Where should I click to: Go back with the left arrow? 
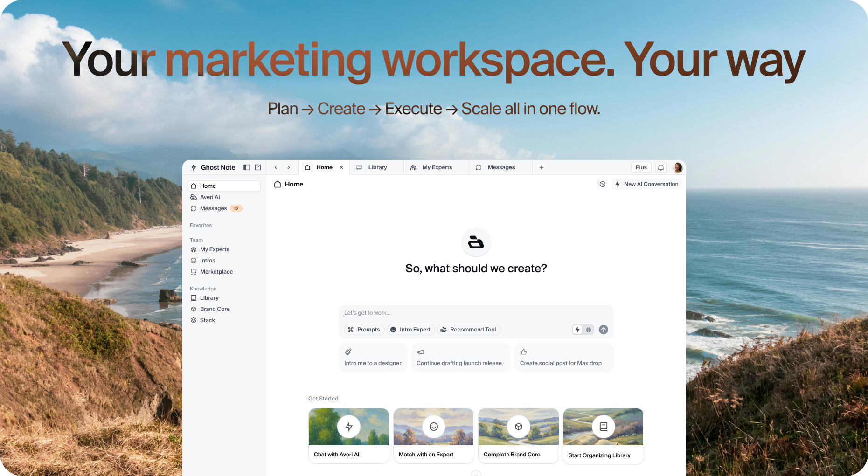[x=276, y=167]
